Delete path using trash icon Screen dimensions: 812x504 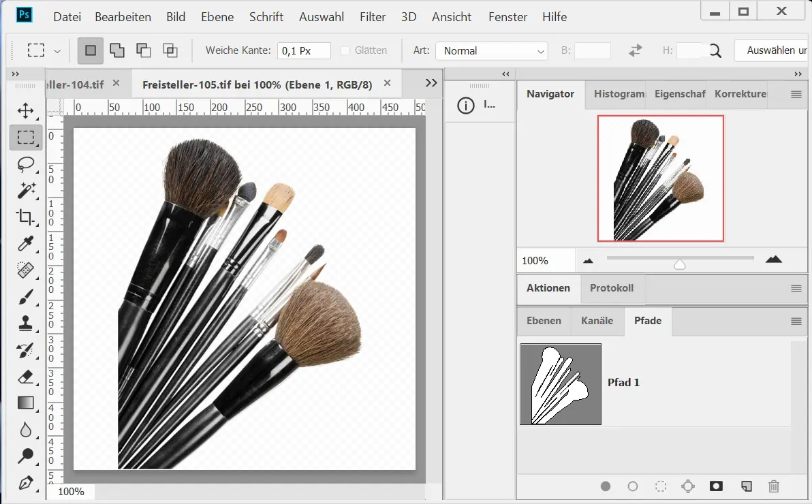click(774, 486)
